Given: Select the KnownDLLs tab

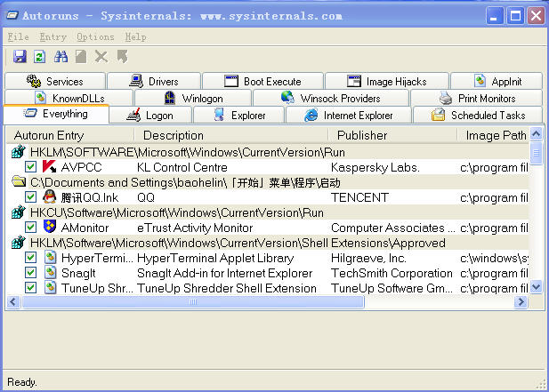Looking at the screenshot, I should [69, 98].
